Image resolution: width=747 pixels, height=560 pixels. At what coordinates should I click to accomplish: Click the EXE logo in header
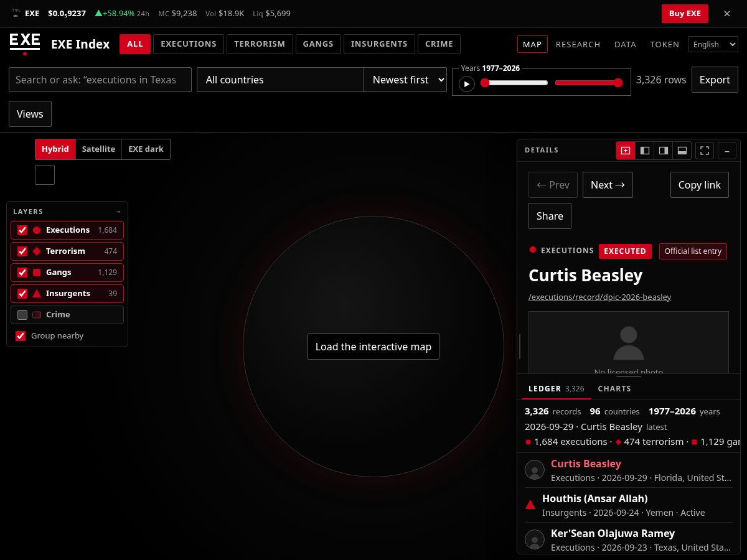tap(25, 44)
